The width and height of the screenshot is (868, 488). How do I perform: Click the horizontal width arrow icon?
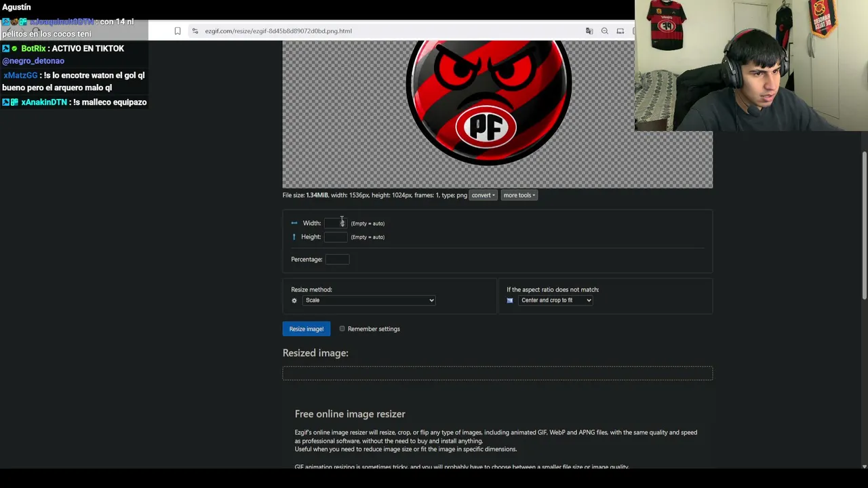tap(294, 223)
